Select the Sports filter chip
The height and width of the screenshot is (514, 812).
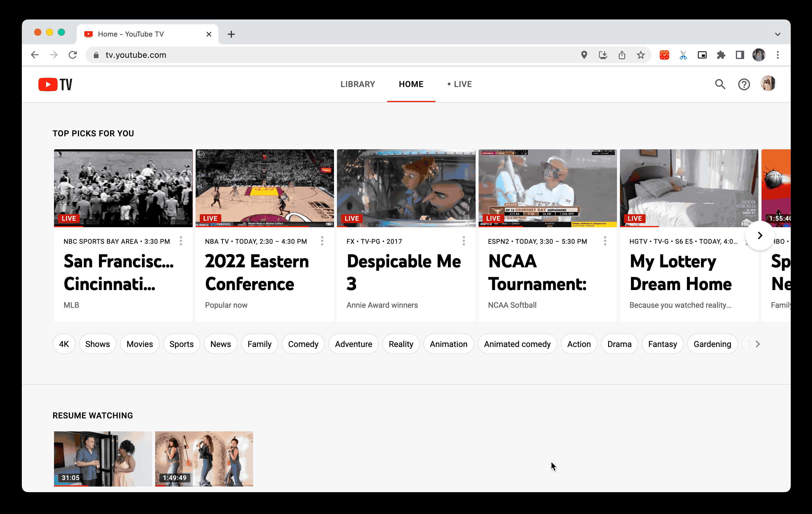click(181, 344)
